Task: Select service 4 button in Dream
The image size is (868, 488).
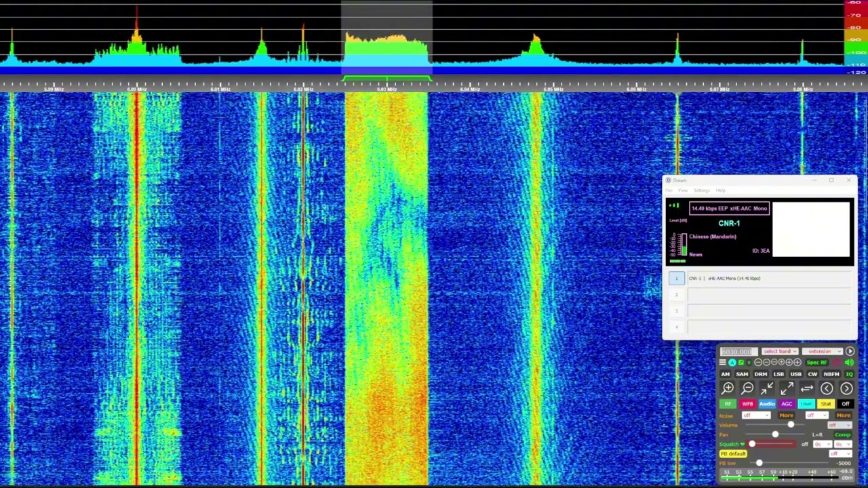Action: 676,327
